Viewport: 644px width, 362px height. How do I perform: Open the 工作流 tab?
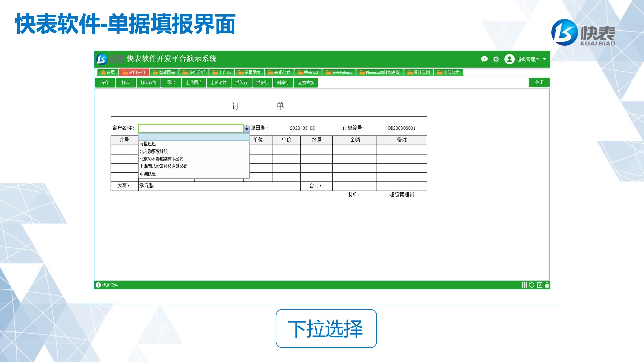tap(221, 72)
